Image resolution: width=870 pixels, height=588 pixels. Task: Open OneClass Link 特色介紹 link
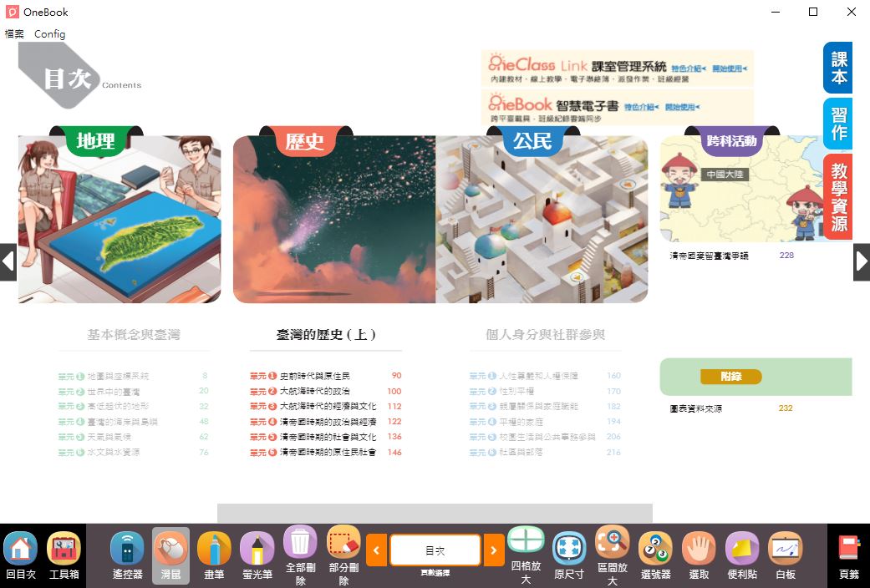click(x=688, y=68)
